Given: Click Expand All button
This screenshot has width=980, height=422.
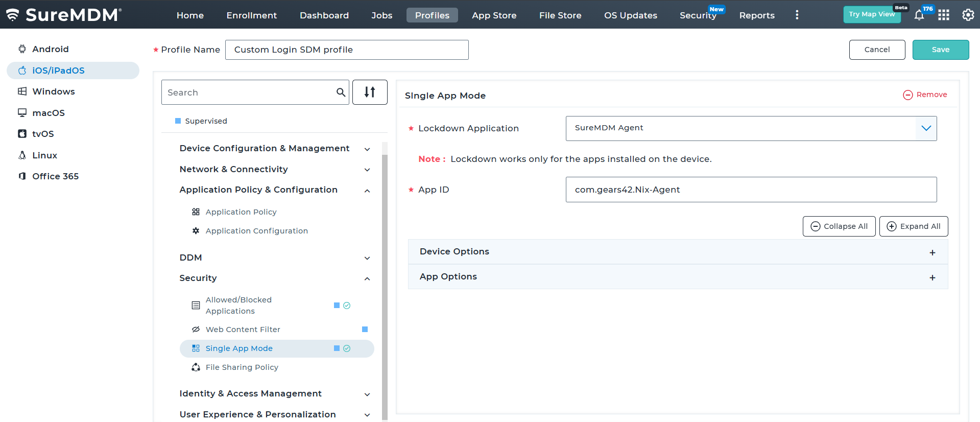Looking at the screenshot, I should pos(914,226).
